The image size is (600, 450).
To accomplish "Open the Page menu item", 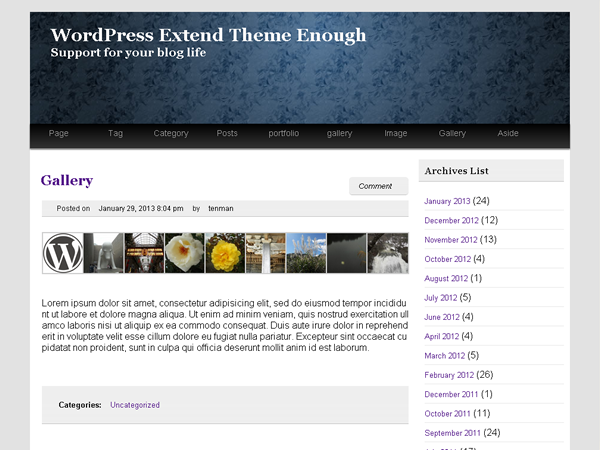I will [59, 133].
